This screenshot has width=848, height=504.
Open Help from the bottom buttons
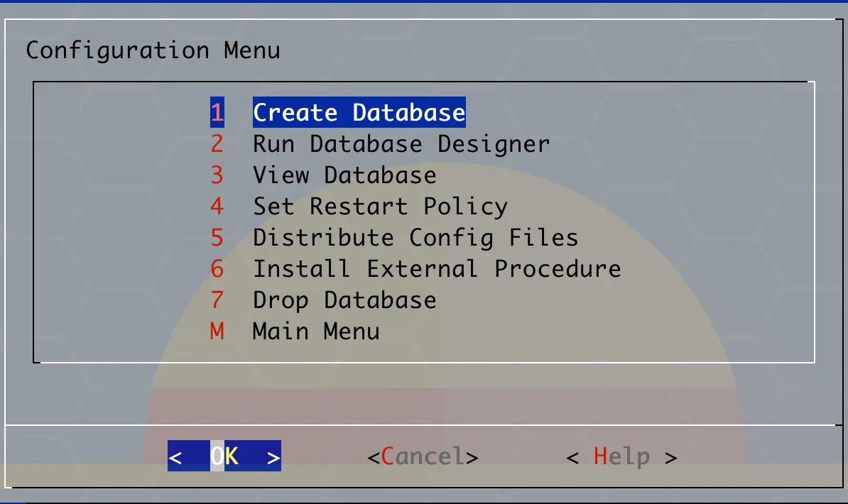click(x=621, y=456)
